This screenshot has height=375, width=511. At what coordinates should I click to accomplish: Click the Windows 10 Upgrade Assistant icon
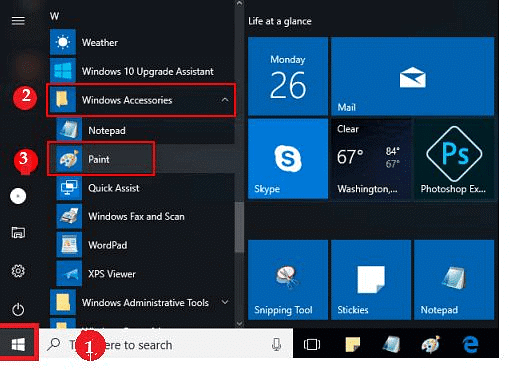63,71
